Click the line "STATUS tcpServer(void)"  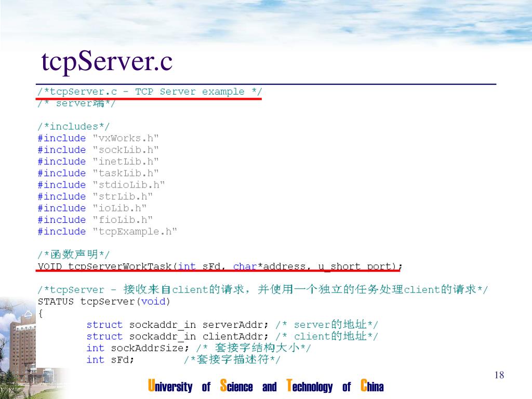(x=104, y=301)
